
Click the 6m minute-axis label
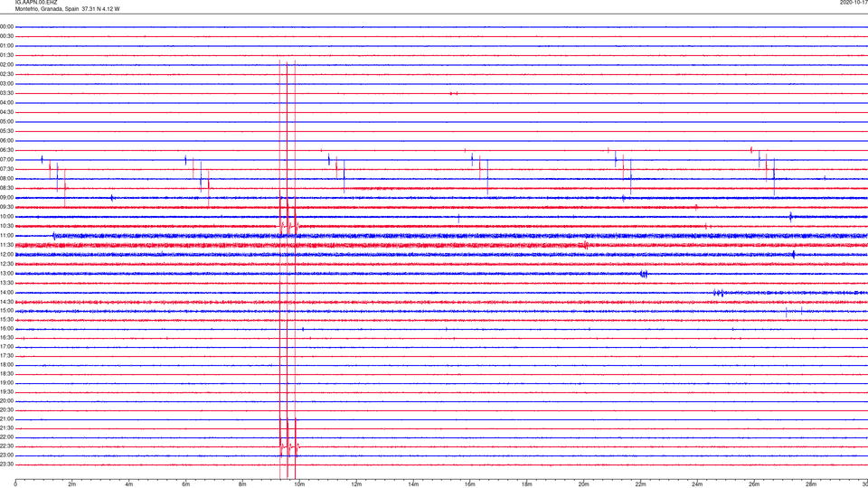(x=186, y=484)
